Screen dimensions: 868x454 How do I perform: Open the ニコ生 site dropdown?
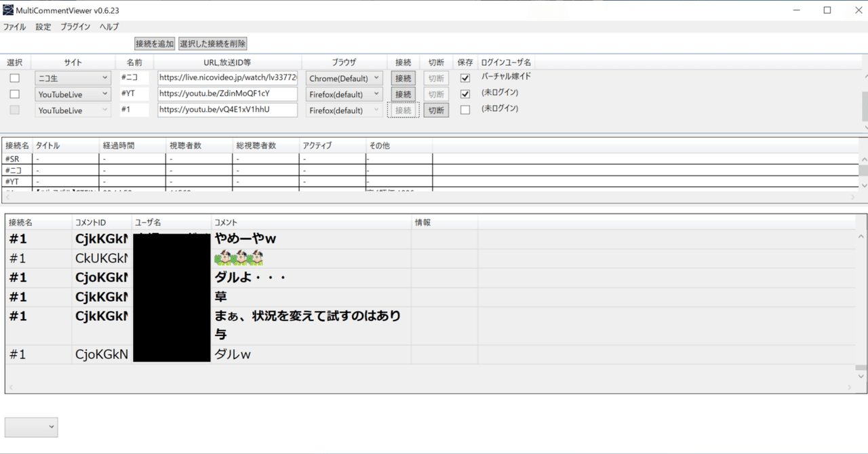coord(73,77)
